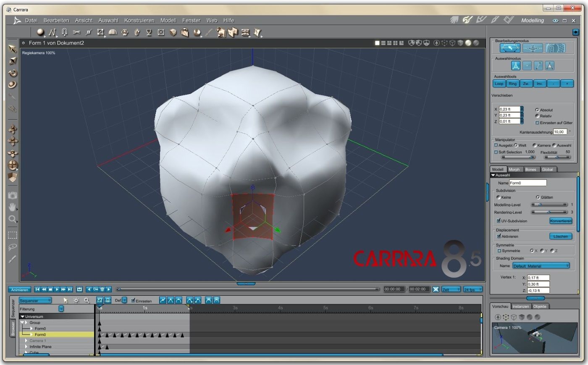The height and width of the screenshot is (365, 588).
Task: Click the Konvertieren button
Action: pos(560,221)
